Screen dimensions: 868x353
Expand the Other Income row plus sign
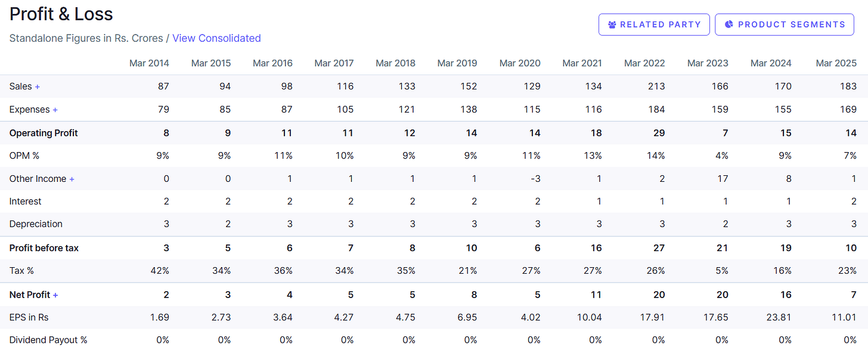[x=72, y=179]
